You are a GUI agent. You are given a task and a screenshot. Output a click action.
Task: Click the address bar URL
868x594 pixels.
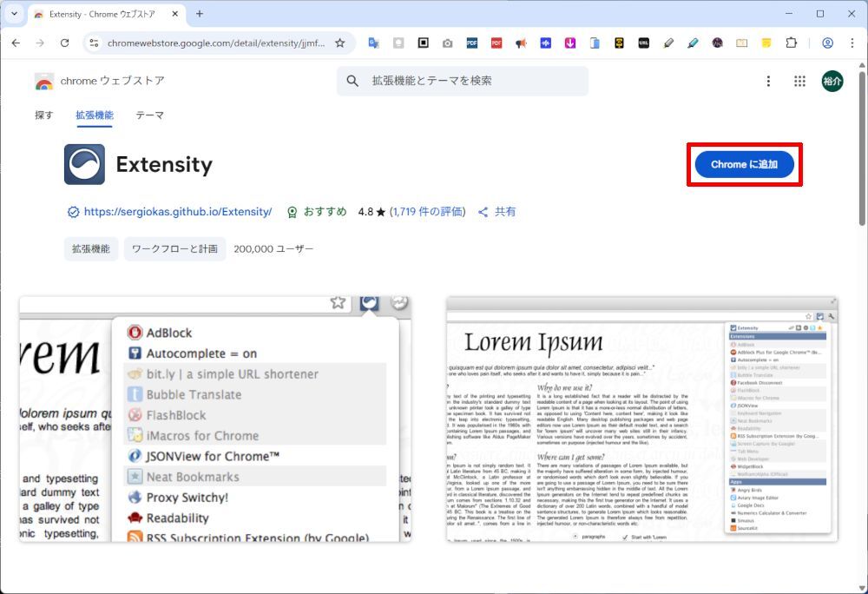point(216,43)
